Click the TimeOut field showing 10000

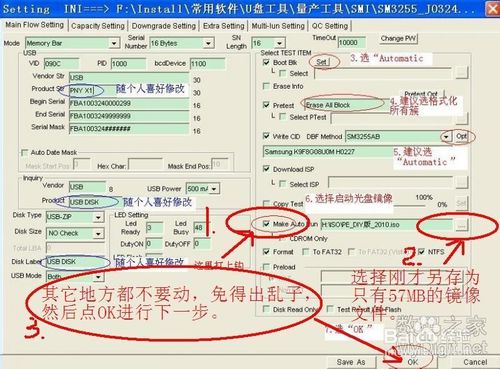[x=351, y=43]
